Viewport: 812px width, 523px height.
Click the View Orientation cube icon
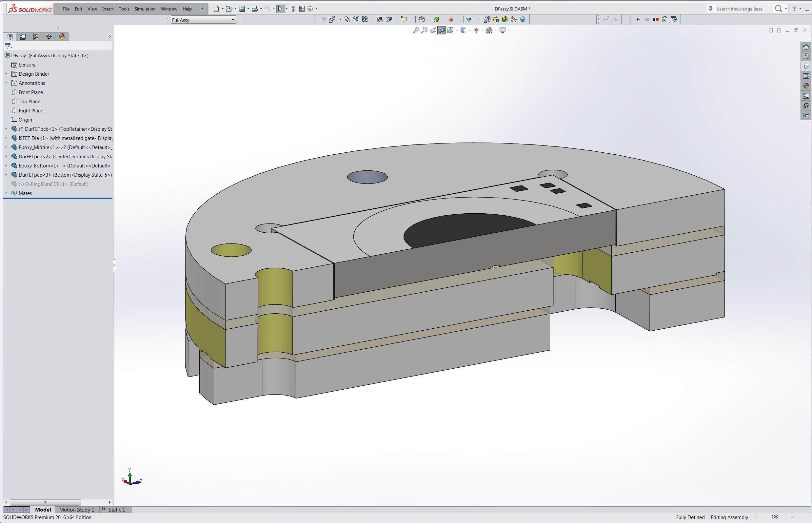pos(450,30)
